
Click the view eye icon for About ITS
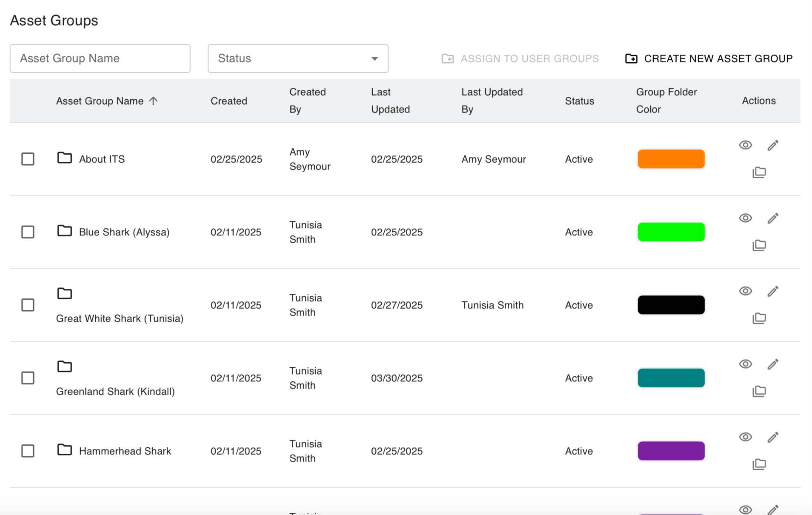745,145
